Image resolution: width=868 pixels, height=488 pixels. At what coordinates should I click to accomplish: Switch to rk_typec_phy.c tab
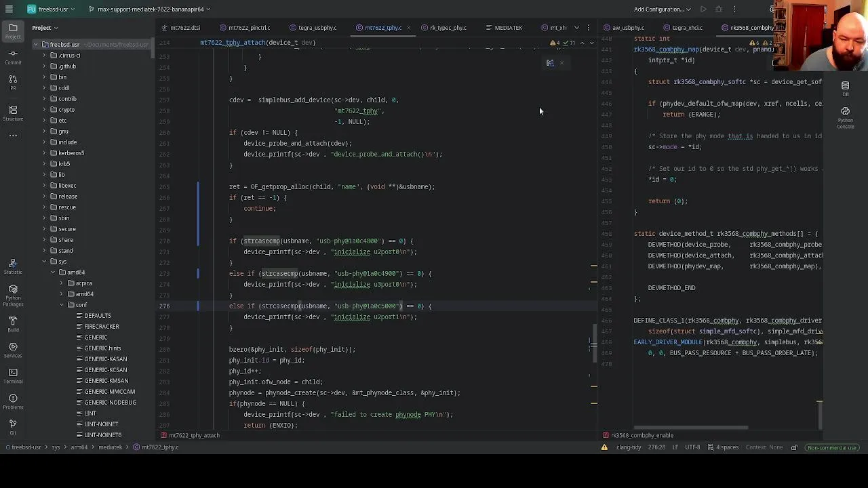coord(443,28)
